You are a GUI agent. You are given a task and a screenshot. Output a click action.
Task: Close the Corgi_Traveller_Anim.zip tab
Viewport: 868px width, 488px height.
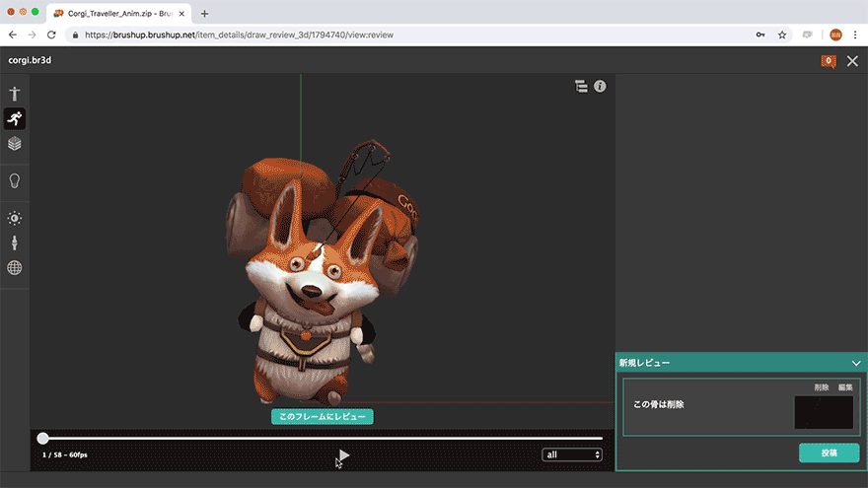point(181,14)
